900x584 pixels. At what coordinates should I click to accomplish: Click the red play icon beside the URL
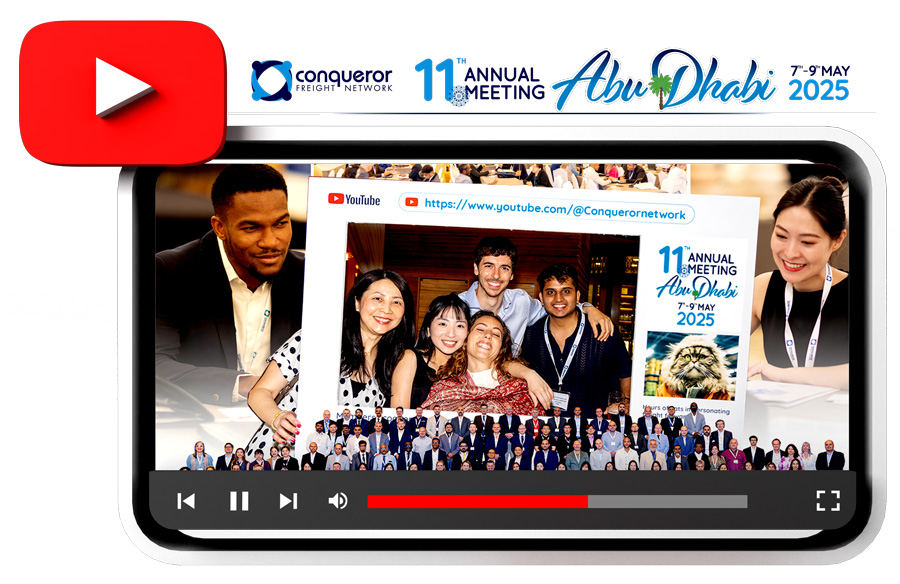[410, 202]
